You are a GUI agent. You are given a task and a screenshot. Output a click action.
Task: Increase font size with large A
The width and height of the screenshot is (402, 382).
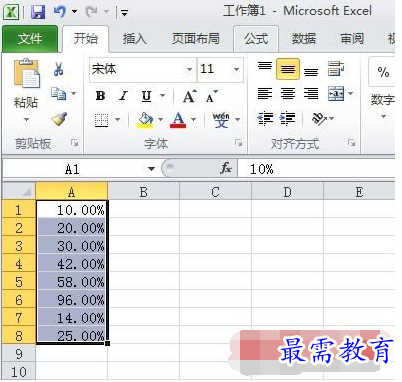coord(190,96)
